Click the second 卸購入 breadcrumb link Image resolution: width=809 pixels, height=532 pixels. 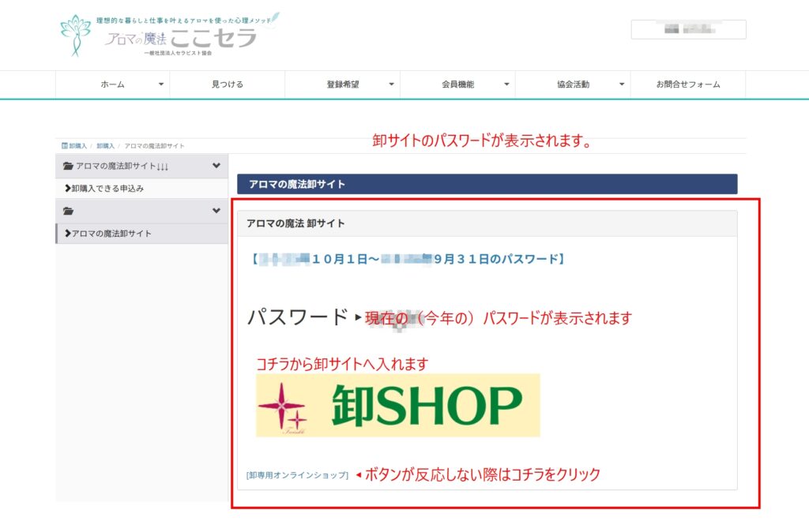point(105,146)
